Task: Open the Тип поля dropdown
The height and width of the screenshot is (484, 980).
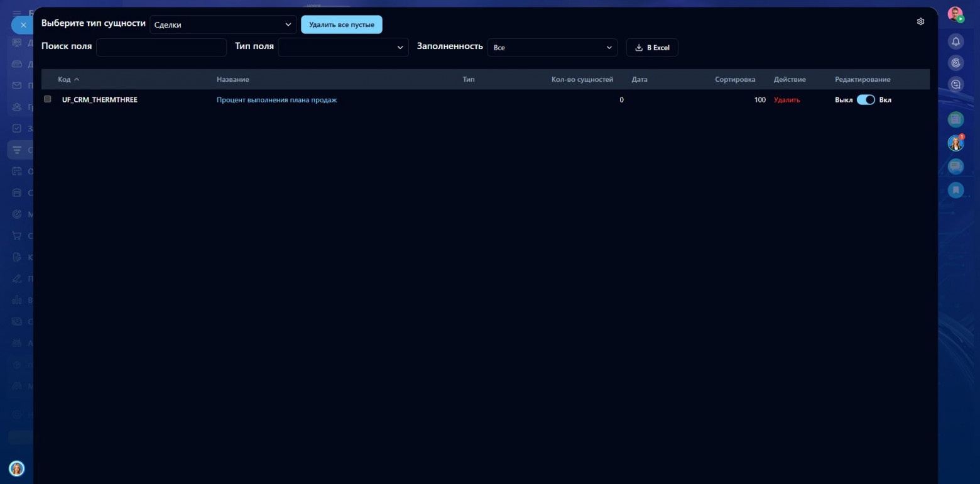Action: (343, 47)
